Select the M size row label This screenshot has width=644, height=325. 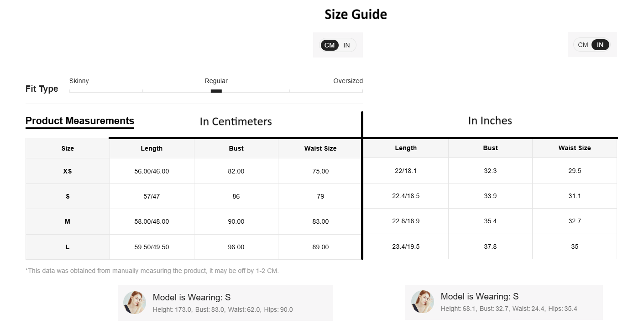coord(68,221)
